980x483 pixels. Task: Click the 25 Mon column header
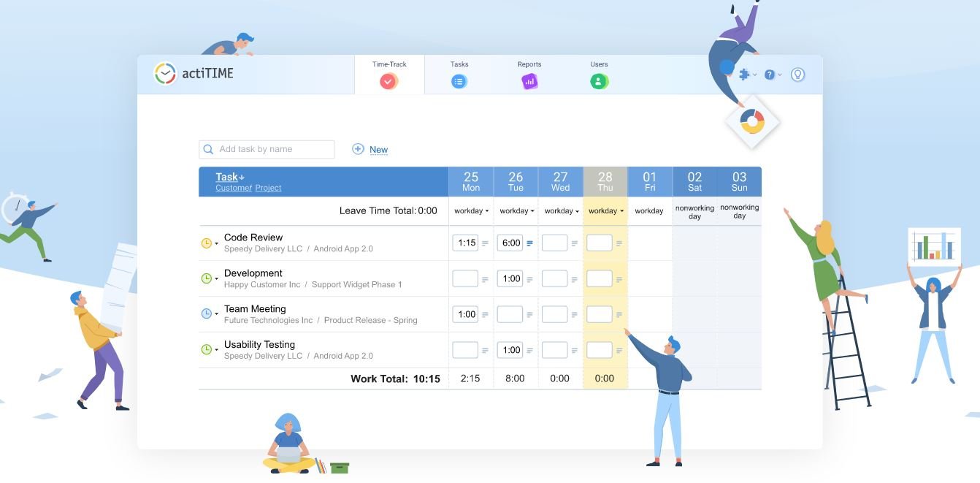pyautogui.click(x=471, y=182)
